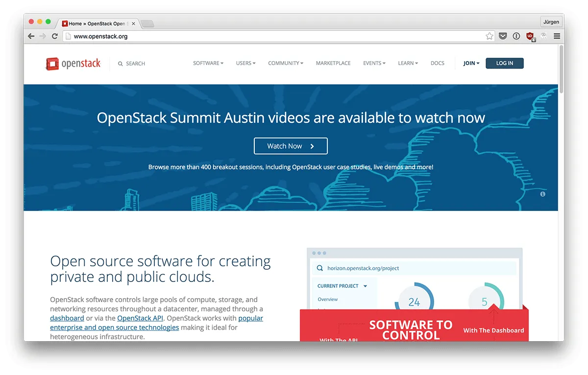
Task: Open the Marketplace page
Action: (333, 63)
